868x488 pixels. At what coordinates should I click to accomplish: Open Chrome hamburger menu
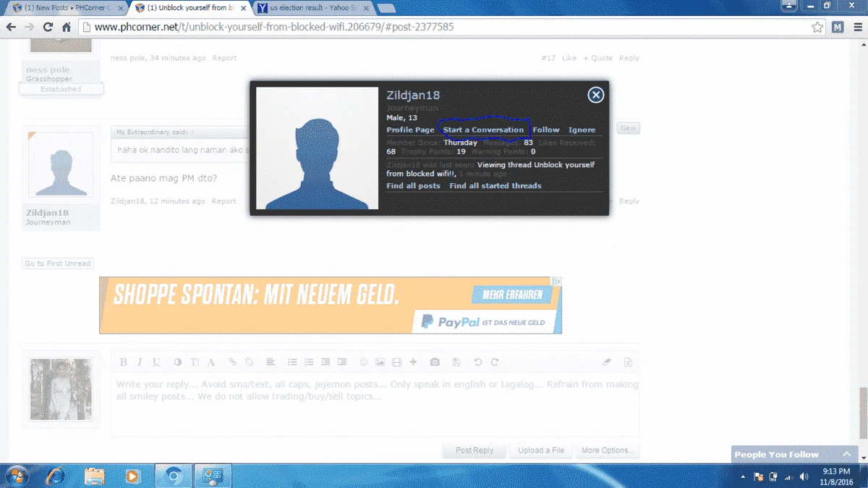pos(856,28)
